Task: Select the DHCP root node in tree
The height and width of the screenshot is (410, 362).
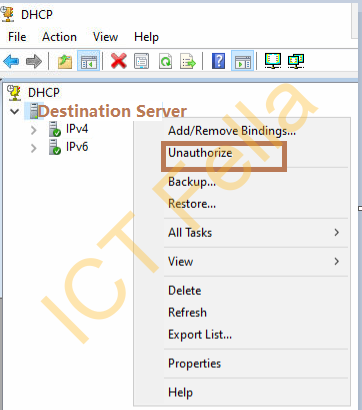Action: coord(44,92)
